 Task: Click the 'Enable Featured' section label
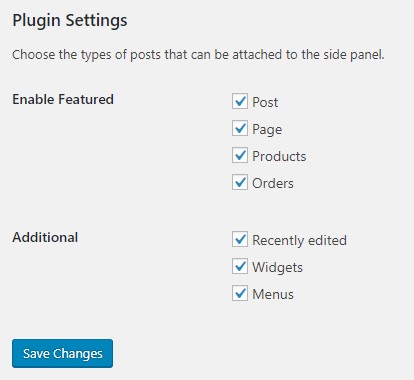[x=63, y=99]
